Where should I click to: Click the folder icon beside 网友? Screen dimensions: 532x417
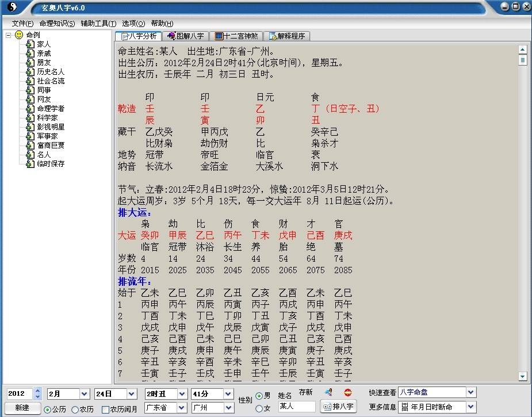[x=30, y=99]
